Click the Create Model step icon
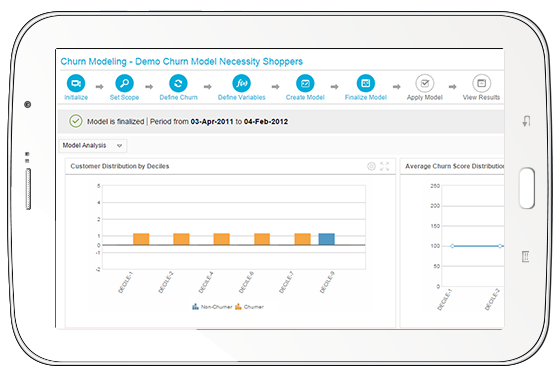 tap(305, 83)
